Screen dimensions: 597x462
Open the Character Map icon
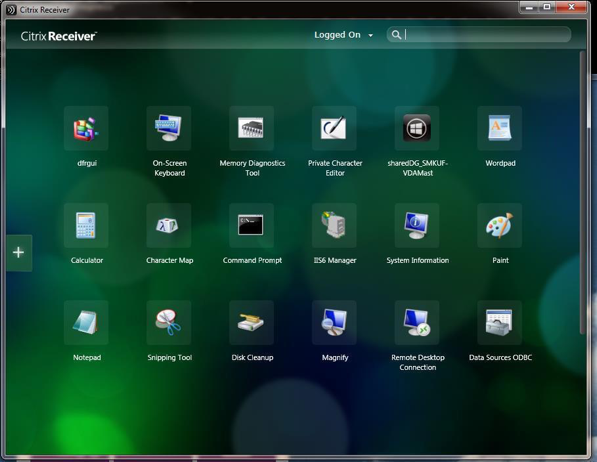(169, 225)
